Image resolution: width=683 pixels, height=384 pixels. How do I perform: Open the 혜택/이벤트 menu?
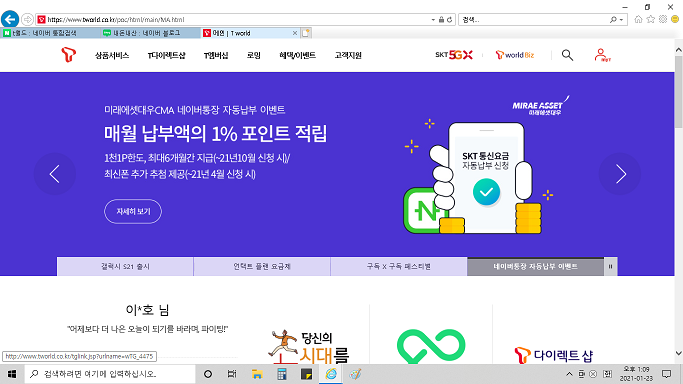(297, 55)
